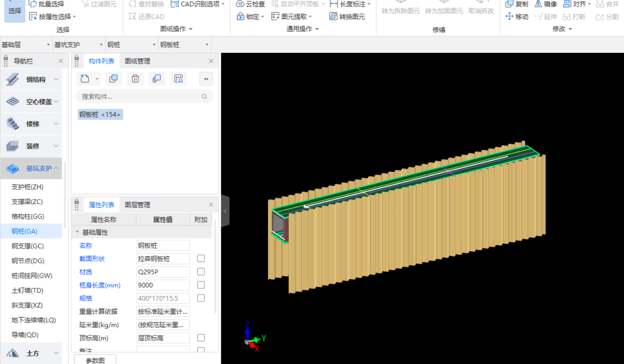Screen dimensions: 624x364
Task: Click the 搜索构件 search input field
Action: 144,96
